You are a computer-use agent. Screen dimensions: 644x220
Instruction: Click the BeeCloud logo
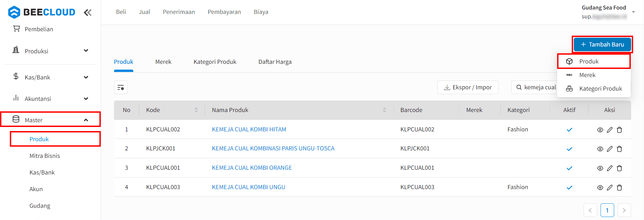(x=41, y=12)
